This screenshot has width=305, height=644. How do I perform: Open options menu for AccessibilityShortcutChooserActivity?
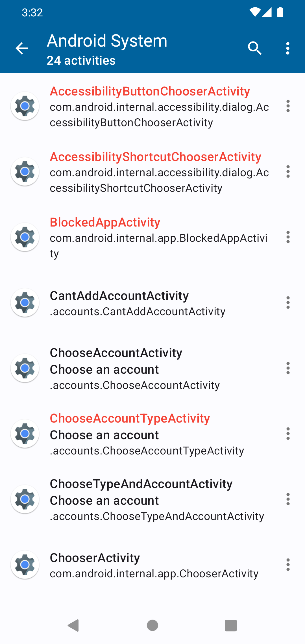(288, 172)
